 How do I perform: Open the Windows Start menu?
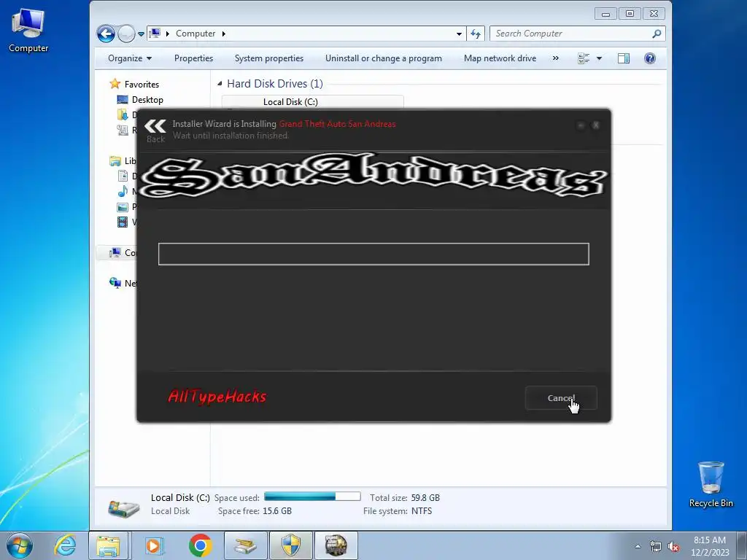point(20,545)
